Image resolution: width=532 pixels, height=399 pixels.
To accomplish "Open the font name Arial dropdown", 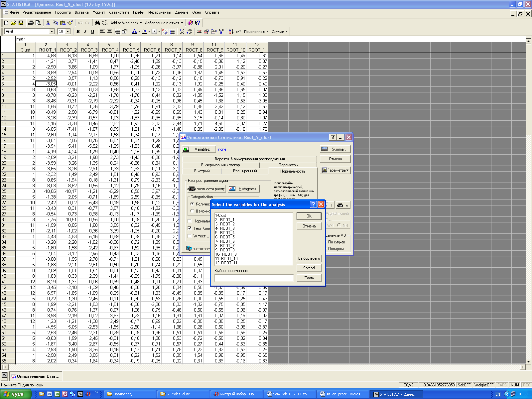I will (x=52, y=31).
